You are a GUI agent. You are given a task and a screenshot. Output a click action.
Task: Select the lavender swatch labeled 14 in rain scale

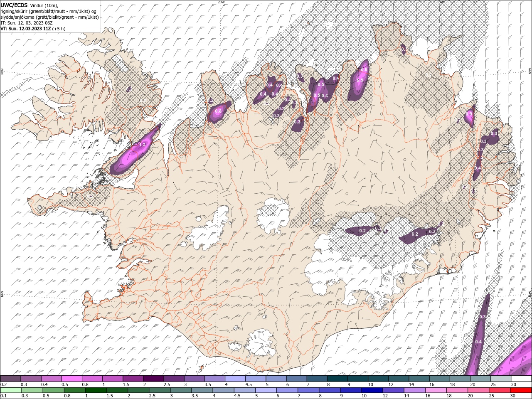coord(414,390)
